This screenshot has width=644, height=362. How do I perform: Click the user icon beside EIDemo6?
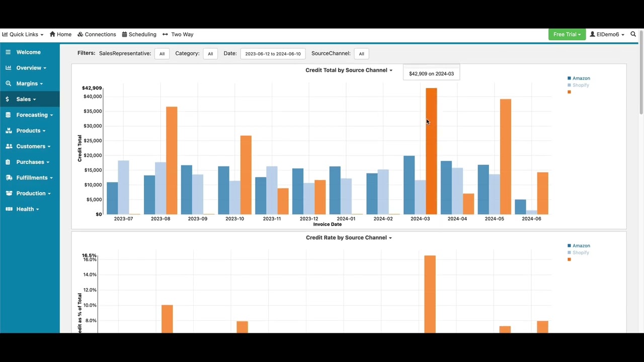(592, 34)
